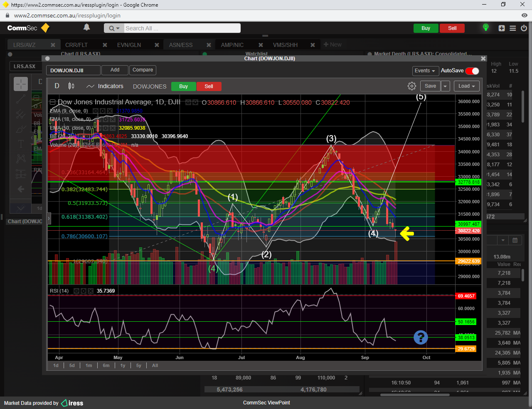This screenshot has width=532, height=409.
Task: Close the ASN/ESS tab
Action: 209,45
